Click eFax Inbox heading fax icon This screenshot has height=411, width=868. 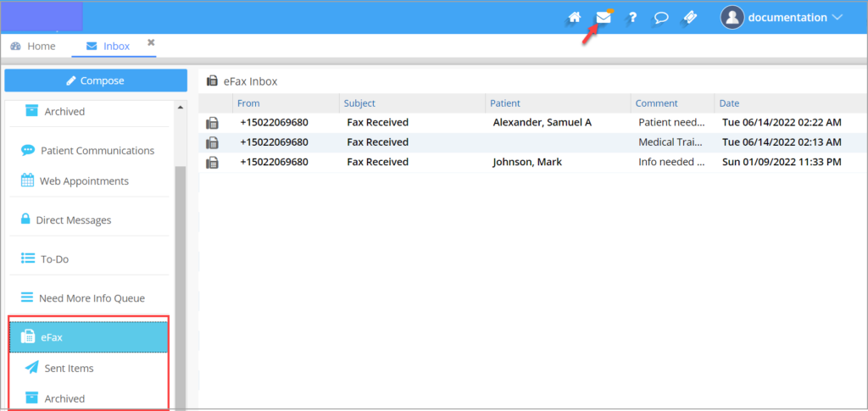pos(212,81)
